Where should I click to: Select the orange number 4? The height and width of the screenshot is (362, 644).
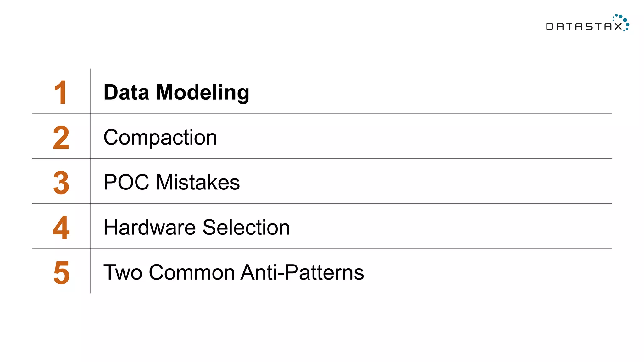click(61, 228)
